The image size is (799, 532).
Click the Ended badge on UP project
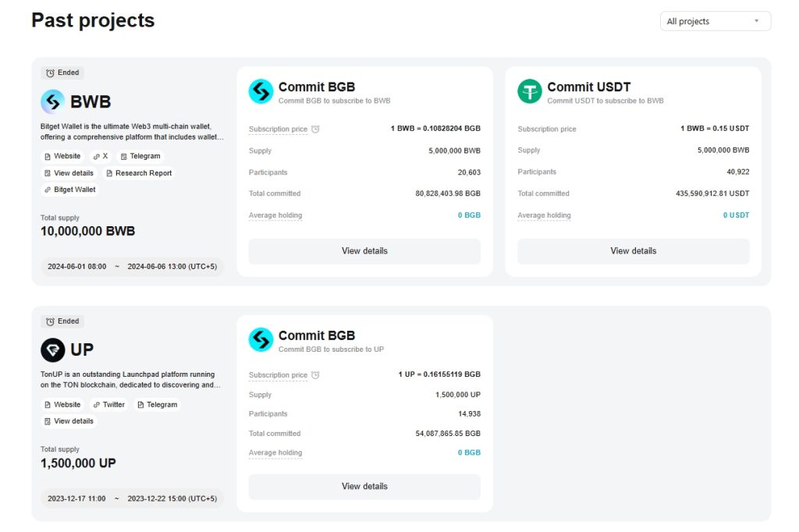coord(62,321)
